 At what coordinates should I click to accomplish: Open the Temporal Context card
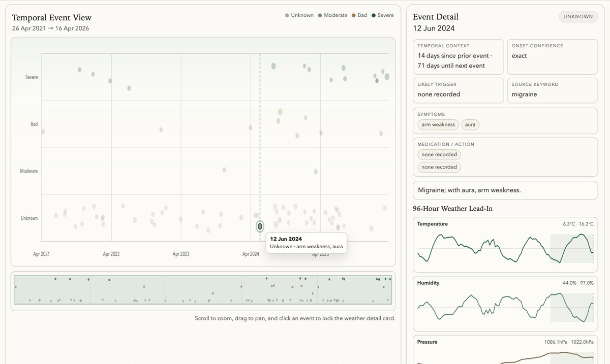459,57
